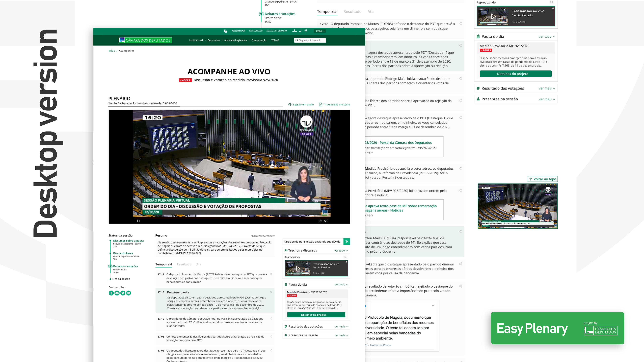Image resolution: width=644 pixels, height=362 pixels.
Task: Click pin icon on enlarged Transmissão Ao vivo card
Action: point(553,9)
